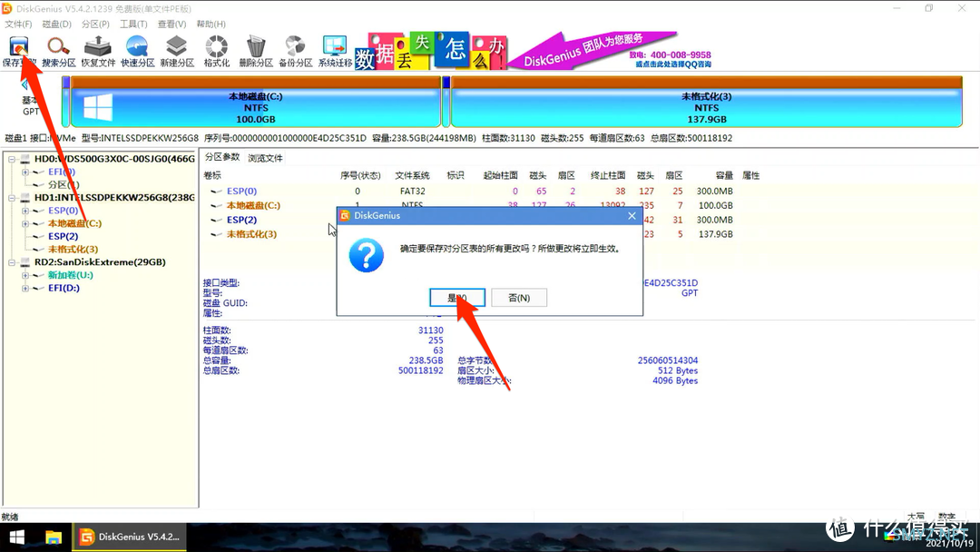Viewport: 980px width, 552px height.
Task: Click the New Partition (新建分区) icon
Action: pyautogui.click(x=177, y=51)
